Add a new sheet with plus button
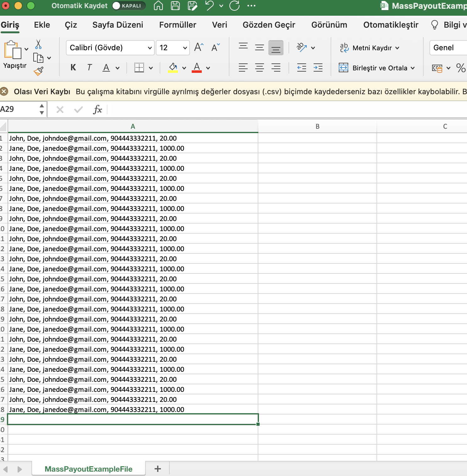The image size is (467, 476). click(158, 469)
